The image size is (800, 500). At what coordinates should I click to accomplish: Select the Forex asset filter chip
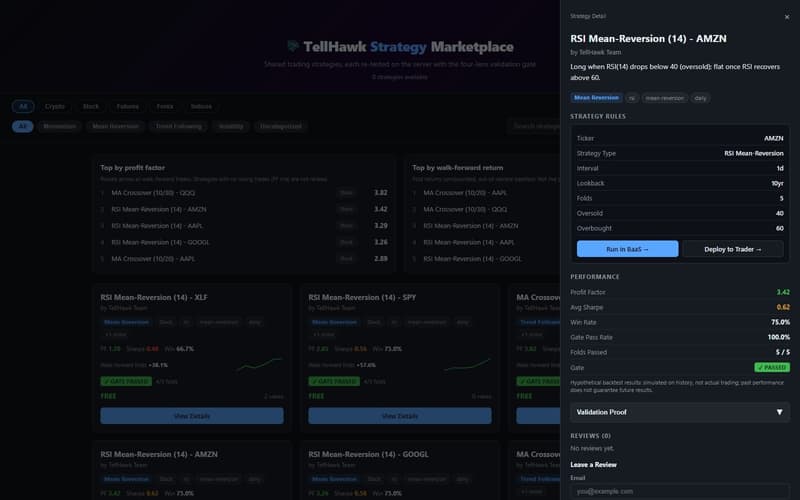[165, 106]
